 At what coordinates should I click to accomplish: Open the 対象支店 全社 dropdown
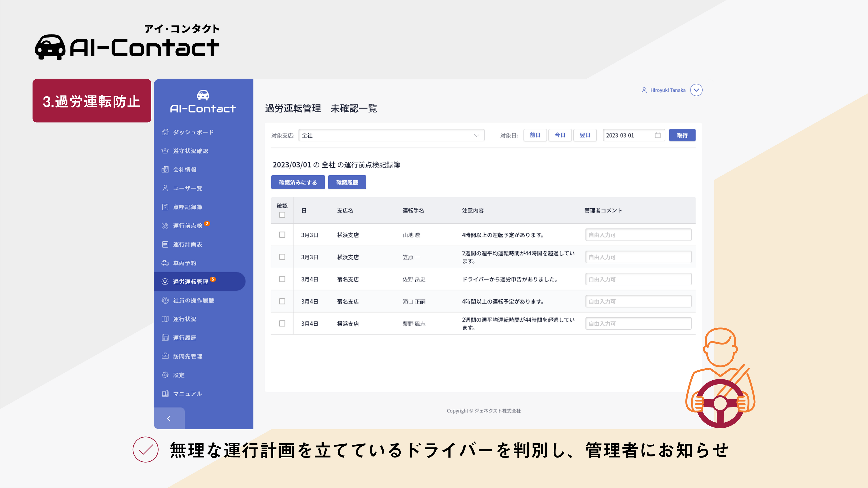tap(391, 135)
